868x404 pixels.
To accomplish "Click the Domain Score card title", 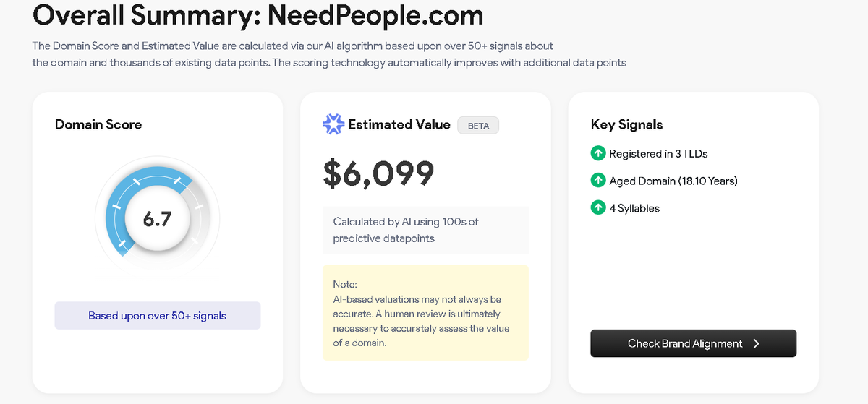I will (98, 124).
